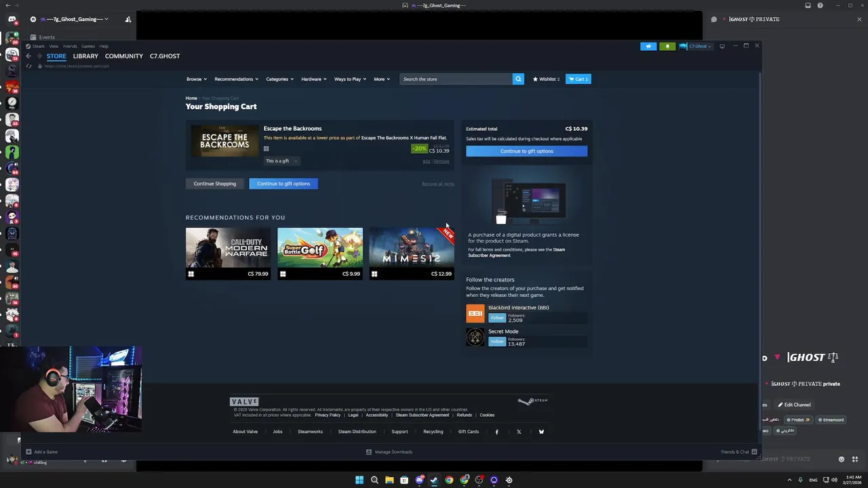
Task: Click 'Continue to gift options' beside estimated total
Action: (527, 151)
